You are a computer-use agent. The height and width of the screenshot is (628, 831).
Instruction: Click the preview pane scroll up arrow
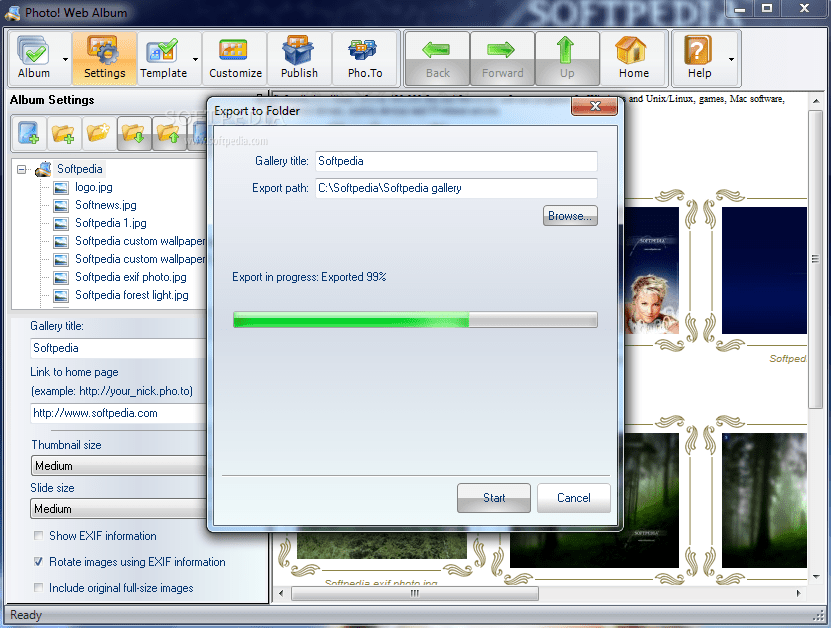816,101
